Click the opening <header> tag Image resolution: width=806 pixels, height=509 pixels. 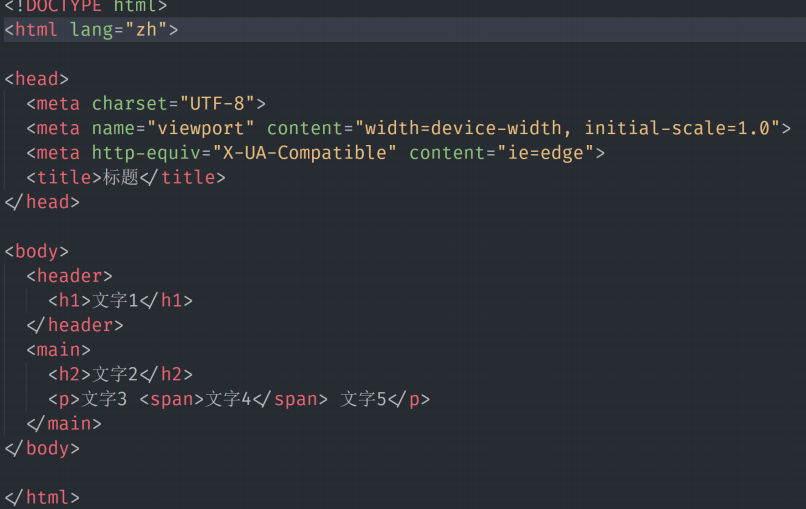pyautogui.click(x=69, y=276)
